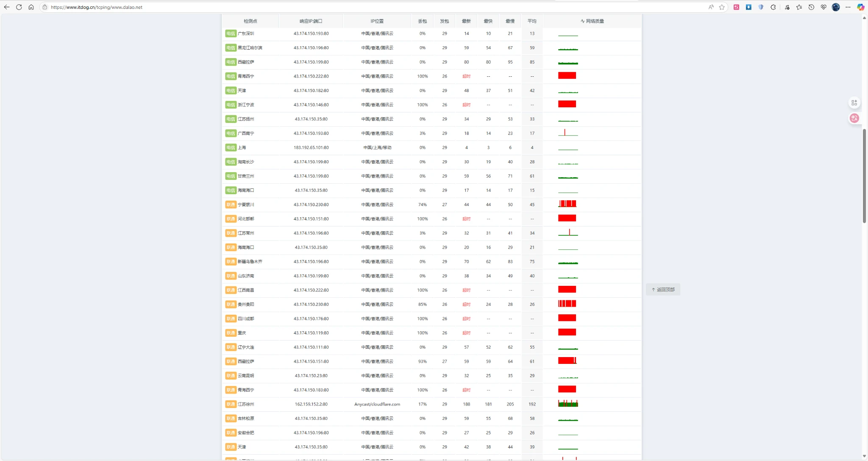The height and width of the screenshot is (461, 868).
Task: Open browser History clock icon
Action: coord(811,7)
